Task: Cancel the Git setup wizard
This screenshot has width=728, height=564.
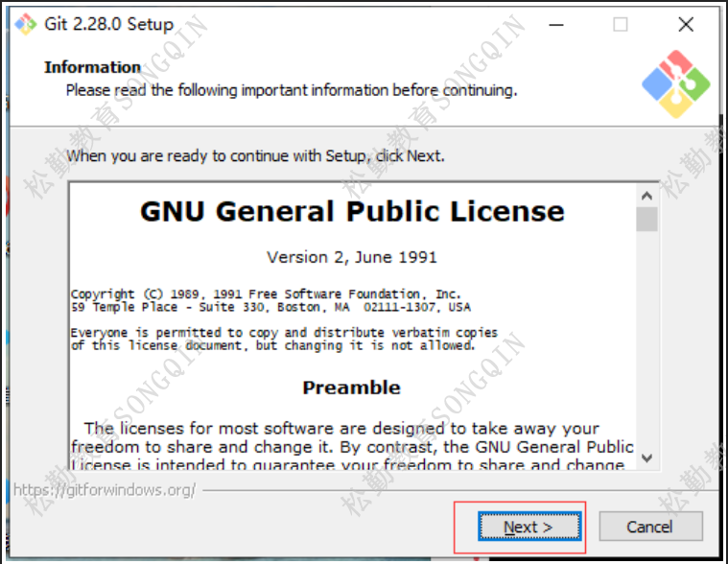Action: click(650, 527)
